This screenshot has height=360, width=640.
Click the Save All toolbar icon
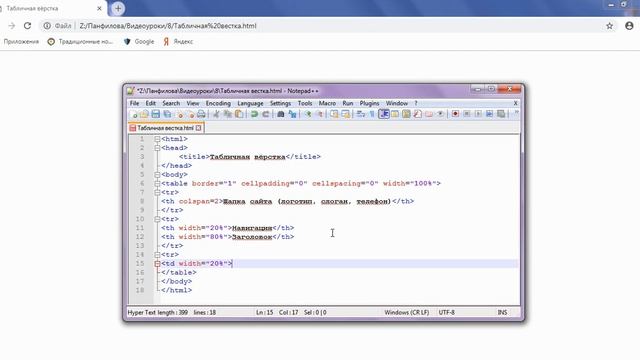pos(167,114)
